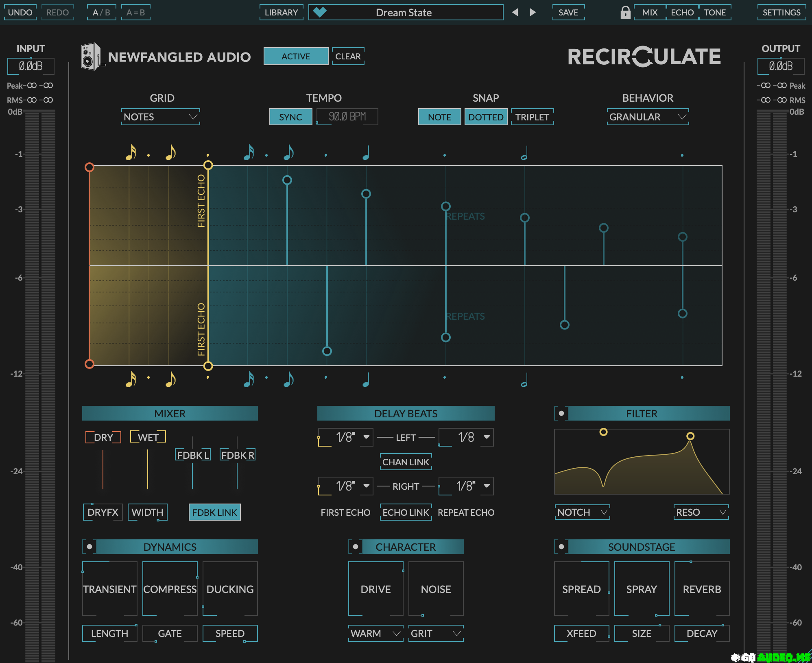Click UNDO
The width and height of the screenshot is (812, 663).
click(x=20, y=12)
